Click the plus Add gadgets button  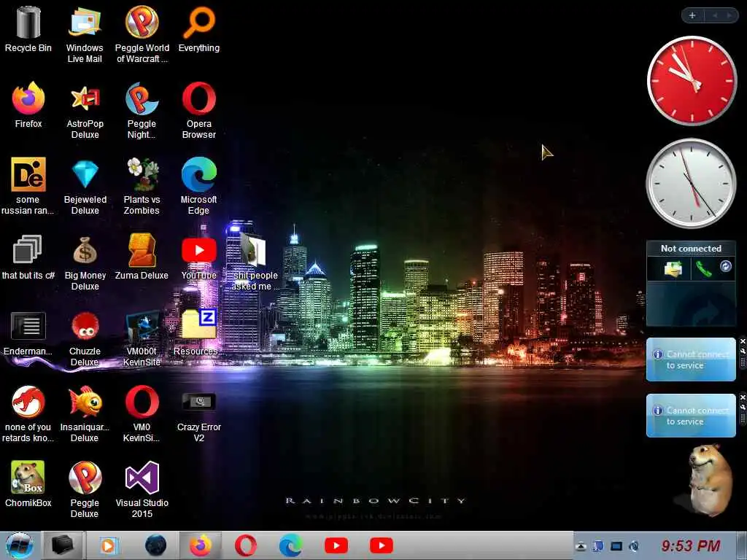click(x=692, y=15)
